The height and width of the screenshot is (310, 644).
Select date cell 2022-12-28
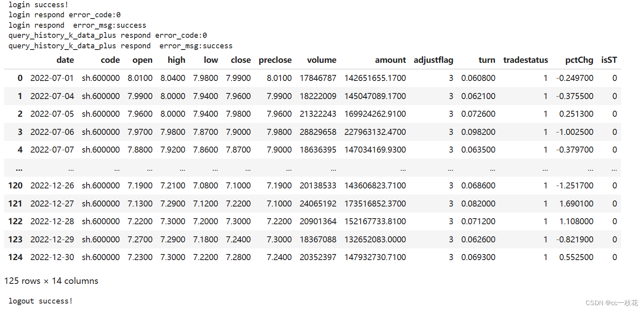point(52,221)
